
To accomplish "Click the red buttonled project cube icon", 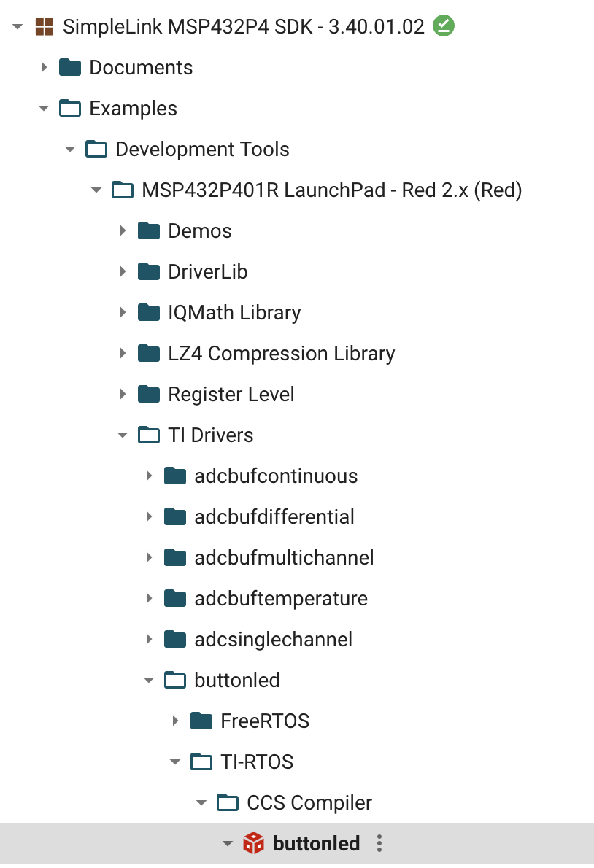I will 254,843.
